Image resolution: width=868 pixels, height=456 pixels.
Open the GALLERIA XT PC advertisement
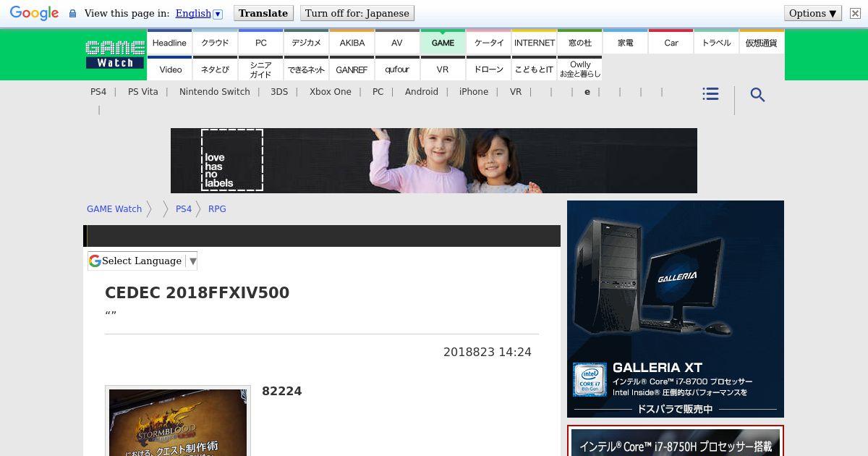(676, 309)
